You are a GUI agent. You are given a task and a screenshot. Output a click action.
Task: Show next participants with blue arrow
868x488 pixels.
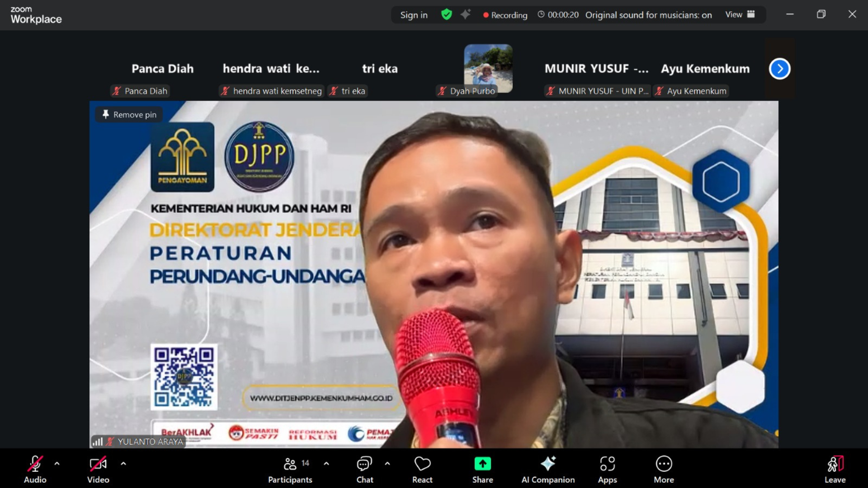(779, 69)
